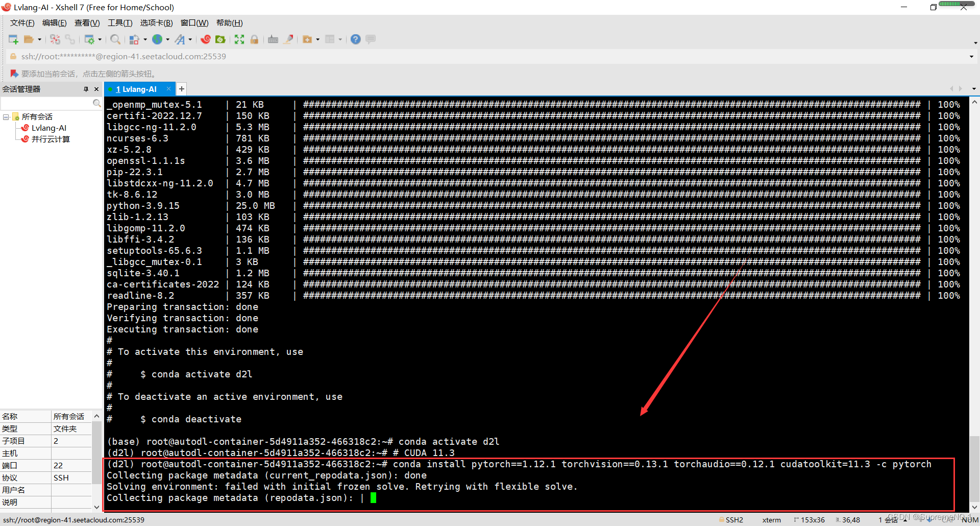980x526 pixels.
Task: Open the tab list dropdown arrow
Action: click(x=974, y=89)
